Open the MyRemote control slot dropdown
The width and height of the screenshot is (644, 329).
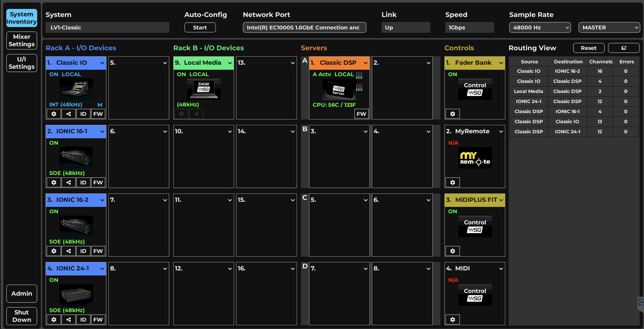[501, 132]
